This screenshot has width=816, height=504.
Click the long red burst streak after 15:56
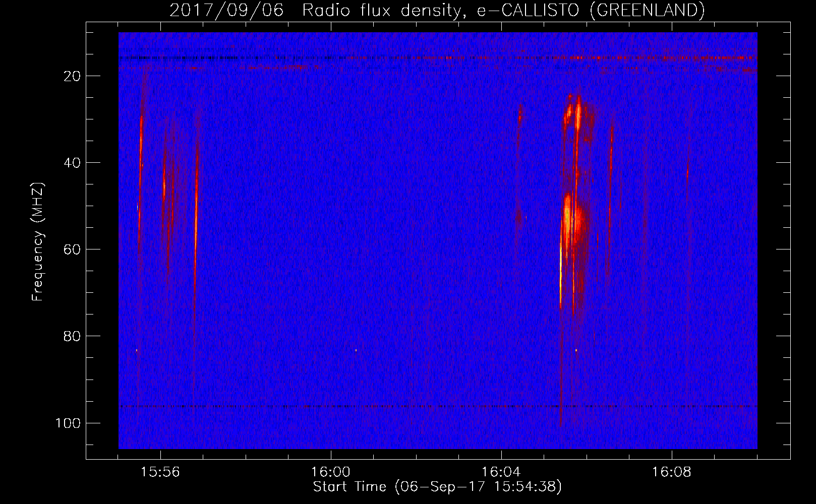point(196,222)
